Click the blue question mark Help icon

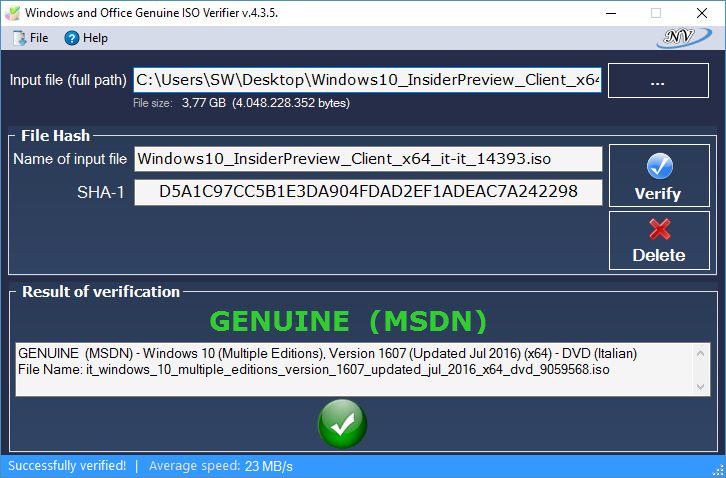coord(71,38)
